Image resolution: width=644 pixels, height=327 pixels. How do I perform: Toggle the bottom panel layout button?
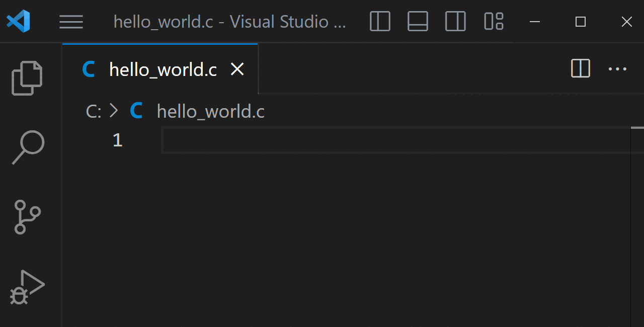click(418, 22)
